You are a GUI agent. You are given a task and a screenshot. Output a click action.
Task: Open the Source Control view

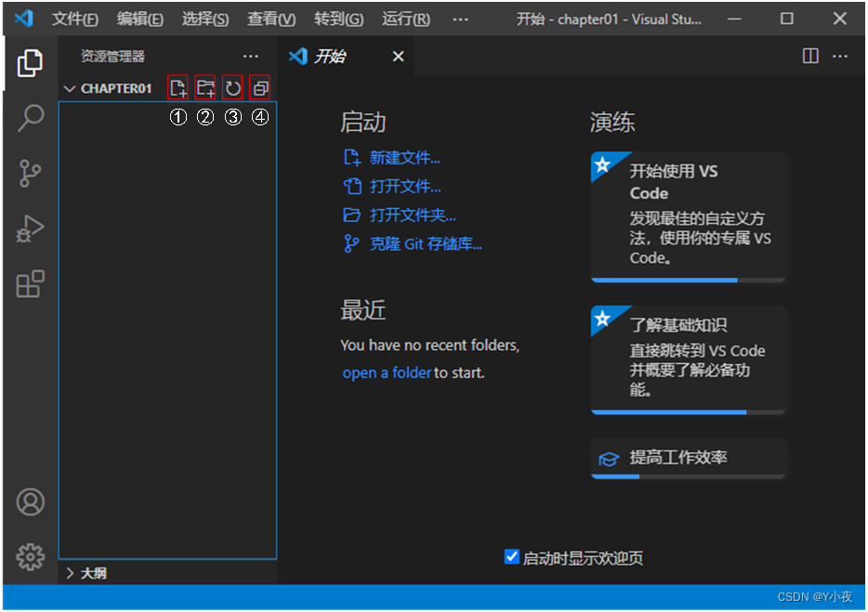pyautogui.click(x=30, y=174)
